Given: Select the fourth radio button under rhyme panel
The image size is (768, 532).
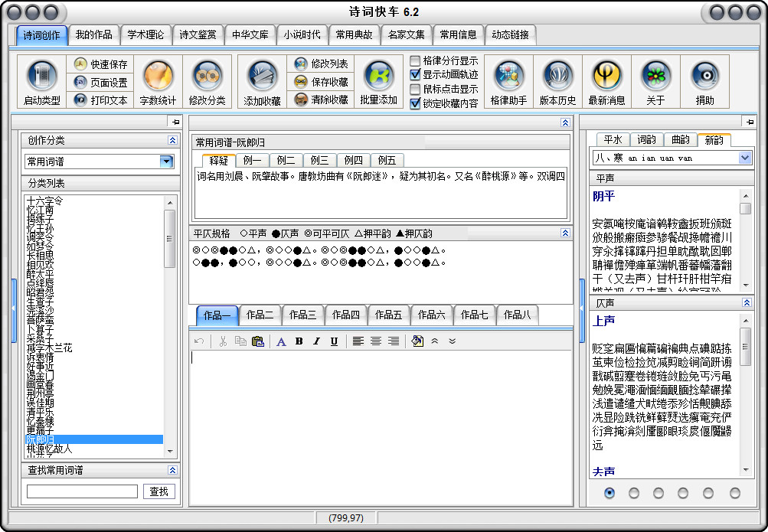Looking at the screenshot, I should point(683,493).
